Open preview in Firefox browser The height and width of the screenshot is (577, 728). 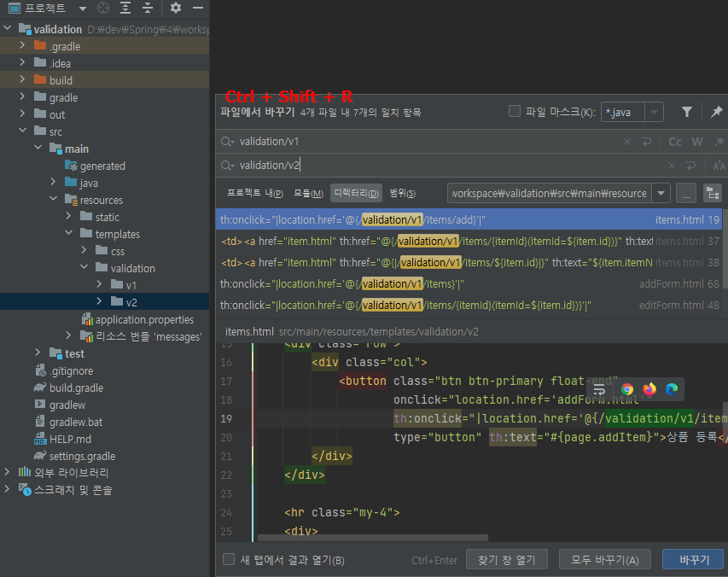649,389
